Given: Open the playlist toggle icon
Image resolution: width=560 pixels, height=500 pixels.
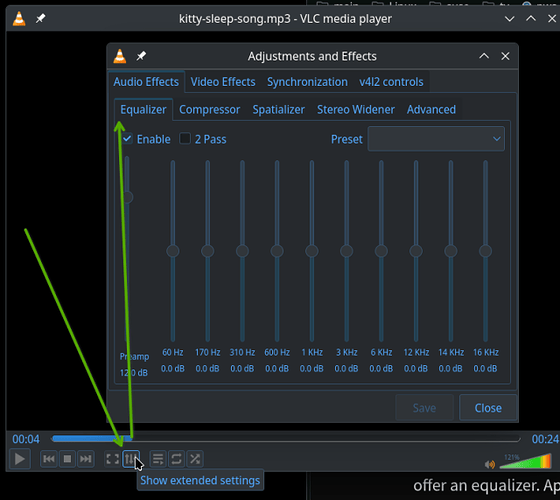Looking at the screenshot, I should [x=158, y=459].
